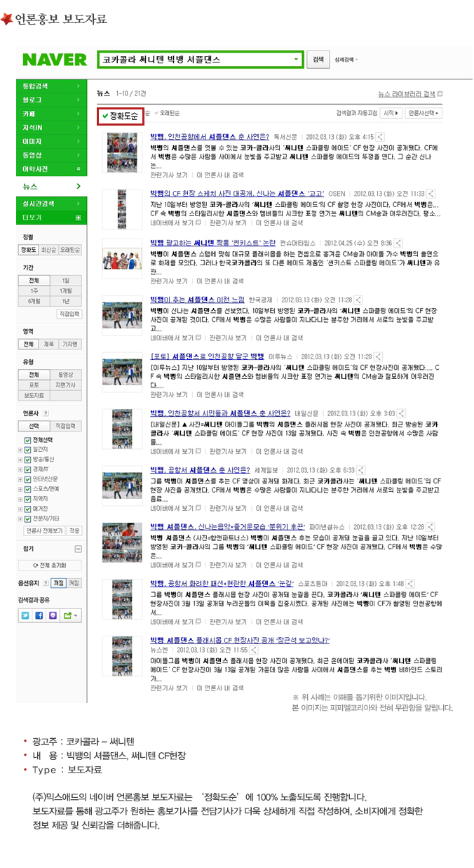
Task: Switch to the 이미지 search tab
Action: (x=50, y=141)
